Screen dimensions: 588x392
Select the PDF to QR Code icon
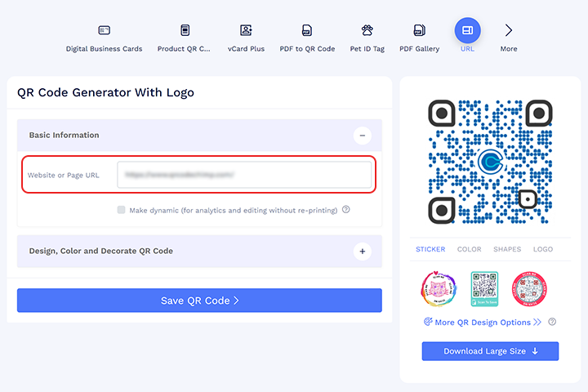tap(307, 31)
